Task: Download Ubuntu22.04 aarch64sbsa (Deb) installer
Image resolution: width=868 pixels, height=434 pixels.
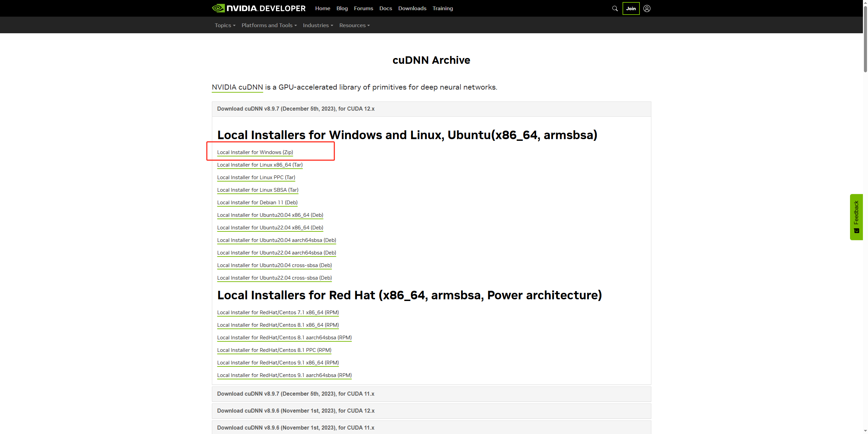Action: point(277,253)
